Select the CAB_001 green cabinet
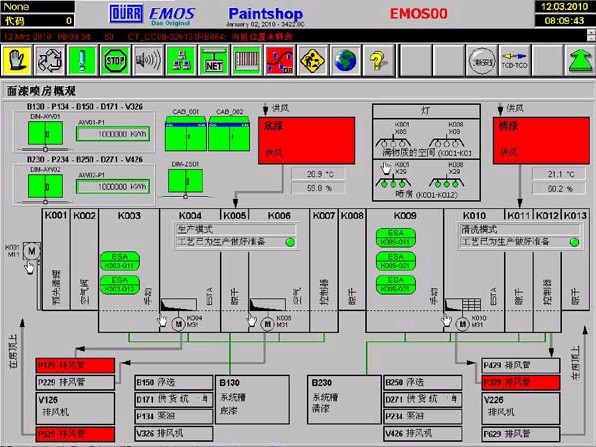 tap(186, 133)
